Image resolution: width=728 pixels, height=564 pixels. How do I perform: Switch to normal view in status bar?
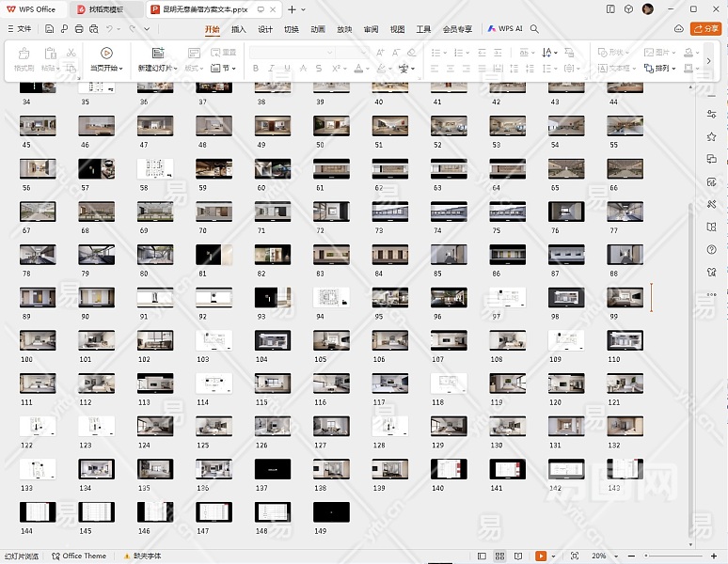481,556
